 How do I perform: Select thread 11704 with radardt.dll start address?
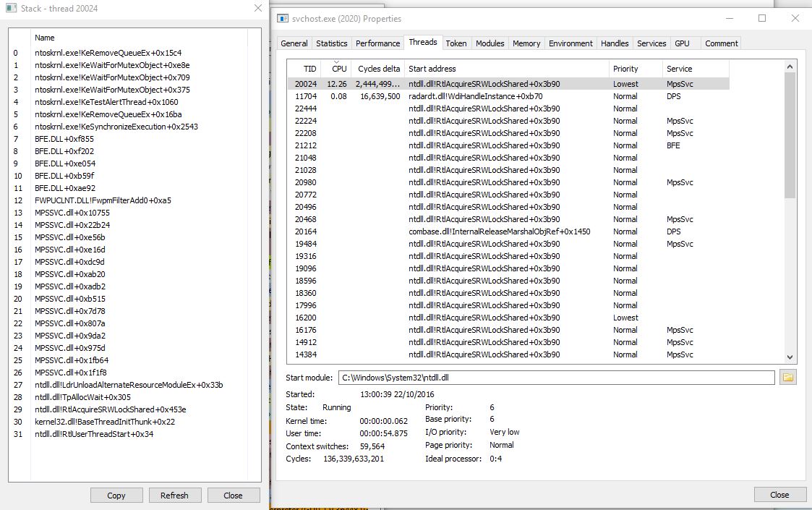click(475, 96)
